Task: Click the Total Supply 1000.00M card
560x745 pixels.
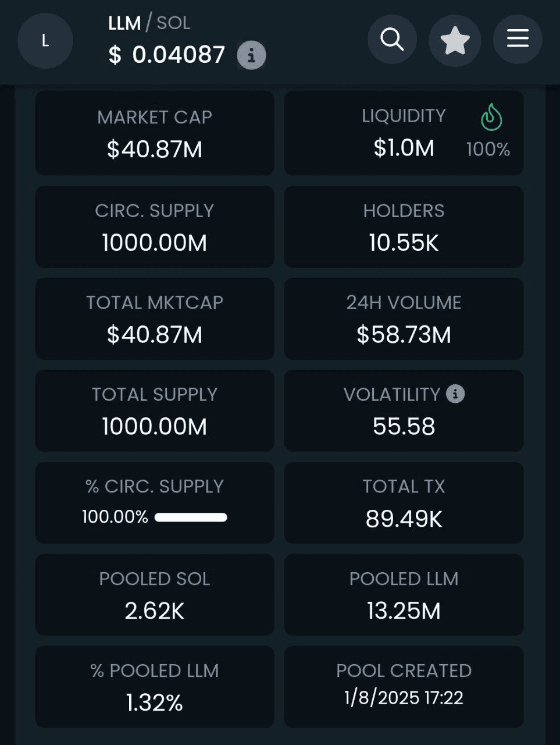Action: (155, 411)
